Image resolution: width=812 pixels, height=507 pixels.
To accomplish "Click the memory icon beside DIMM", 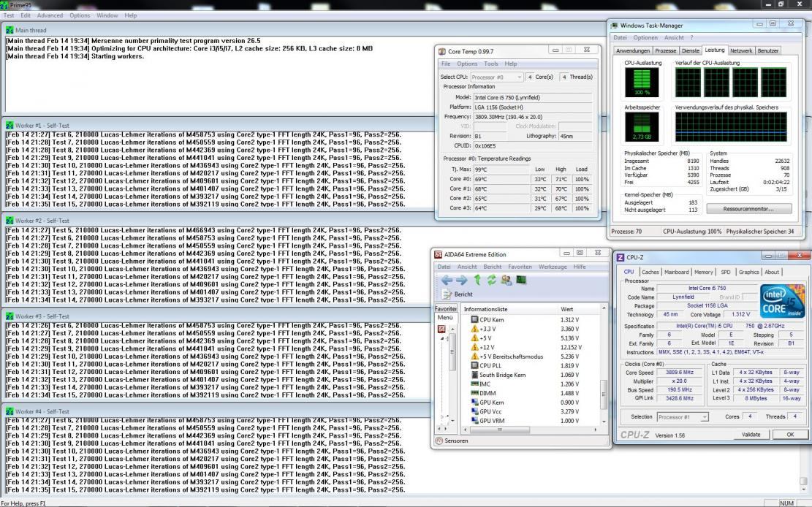I will 474,393.
